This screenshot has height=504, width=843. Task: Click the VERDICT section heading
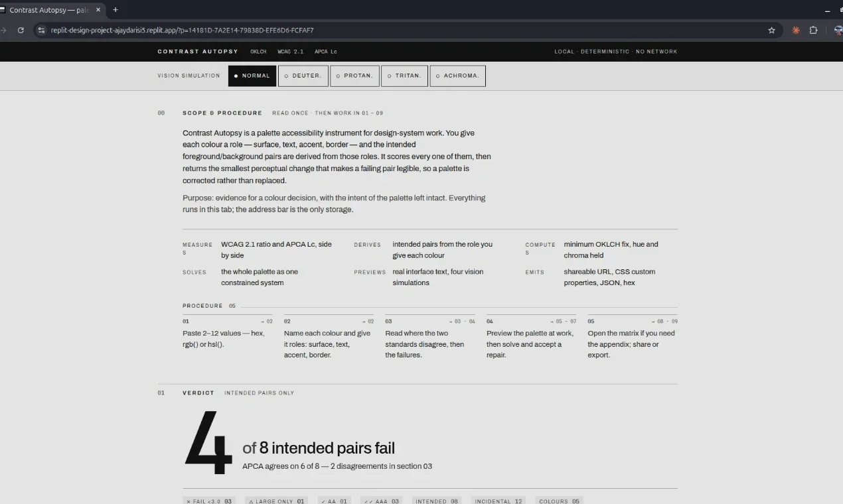(198, 393)
